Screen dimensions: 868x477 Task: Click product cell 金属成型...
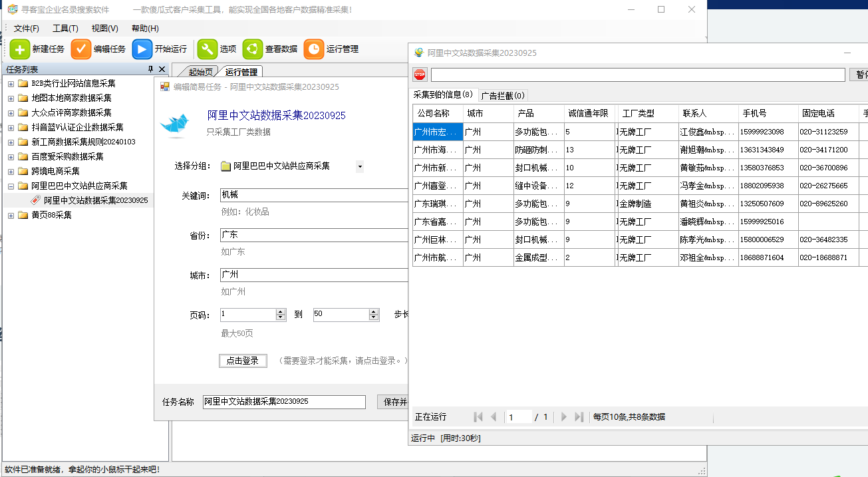tap(539, 257)
